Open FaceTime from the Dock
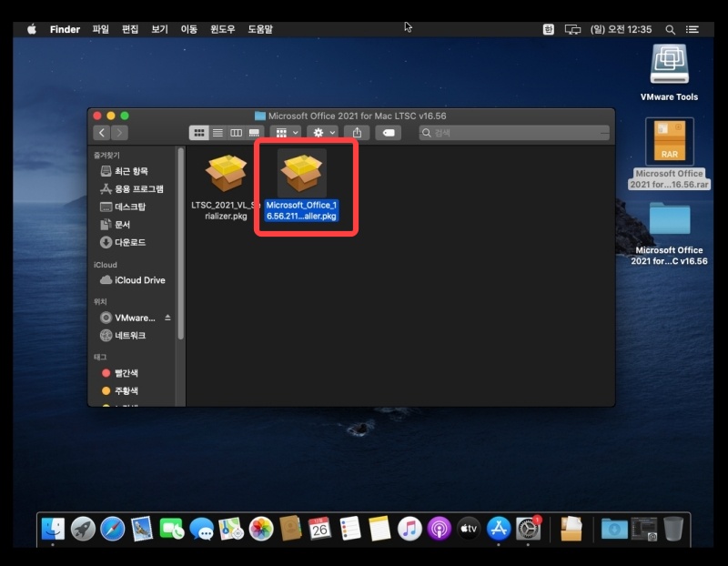 point(172,529)
